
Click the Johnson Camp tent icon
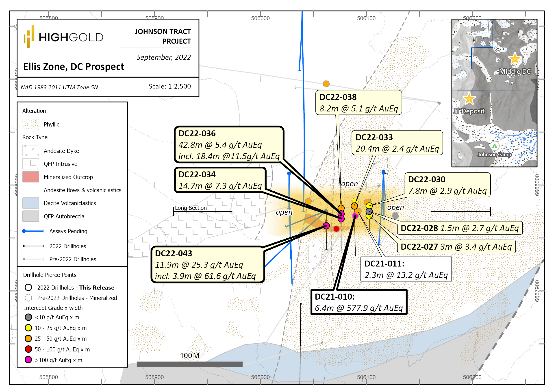pos(495,146)
